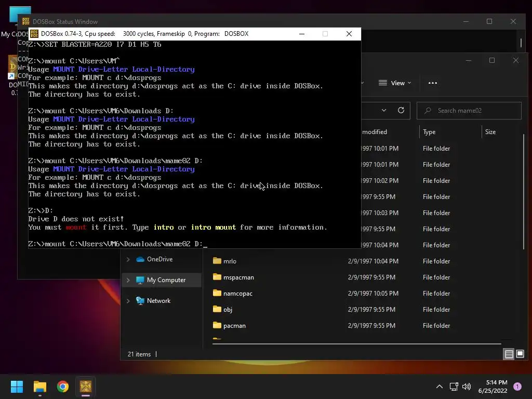Click the 2/9/1997 10:05 PM date cell
The image size is (532, 399).
coord(373,294)
